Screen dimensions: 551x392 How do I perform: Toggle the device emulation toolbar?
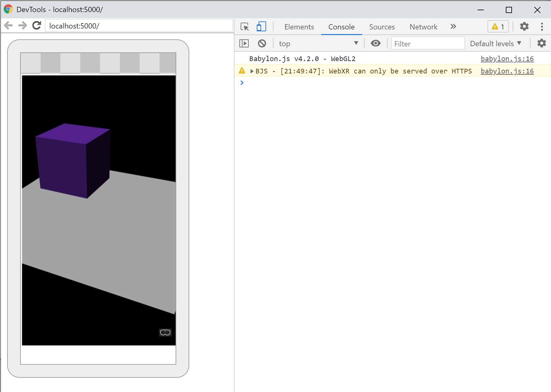pyautogui.click(x=261, y=27)
